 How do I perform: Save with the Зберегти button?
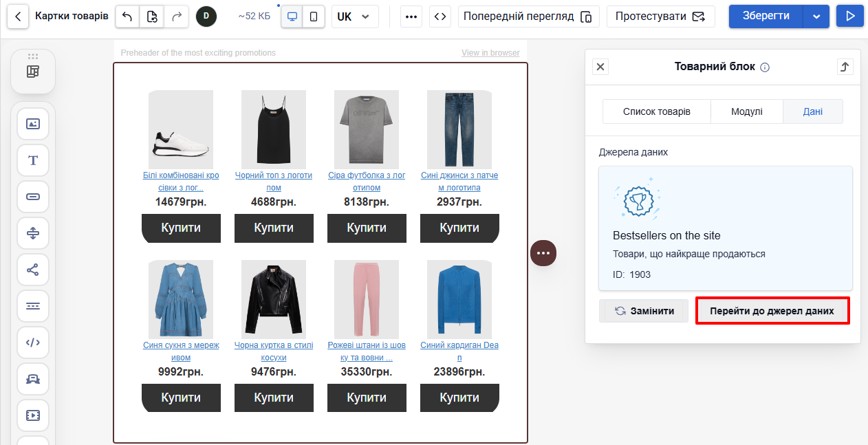coord(766,17)
